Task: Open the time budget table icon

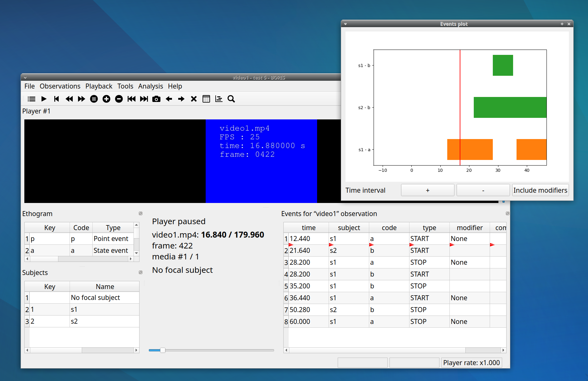Action: pyautogui.click(x=206, y=99)
